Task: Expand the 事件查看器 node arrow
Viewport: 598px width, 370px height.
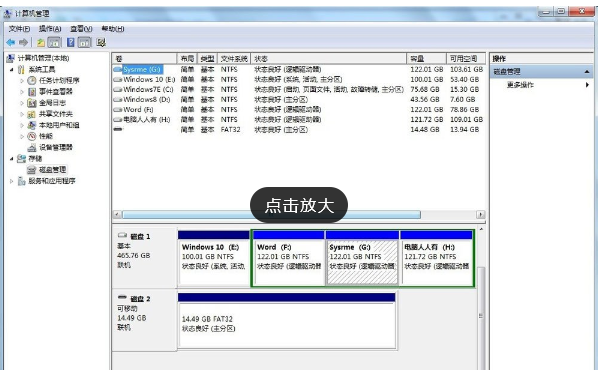Action: 22,92
